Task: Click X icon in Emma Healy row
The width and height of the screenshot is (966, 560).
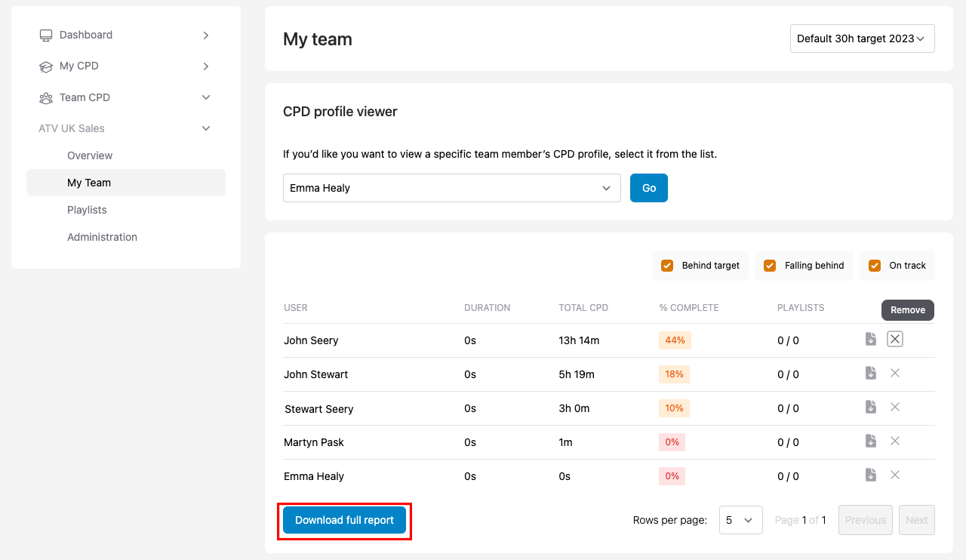Action: coord(894,475)
